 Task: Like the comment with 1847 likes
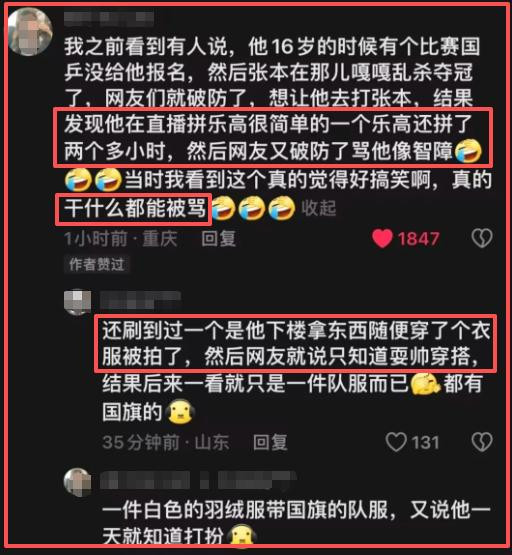(x=382, y=238)
